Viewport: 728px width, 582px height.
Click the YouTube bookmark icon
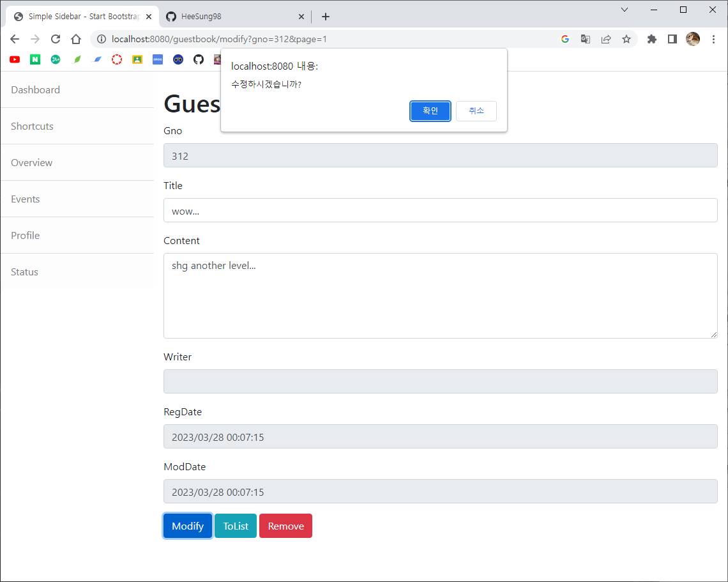[x=15, y=59]
